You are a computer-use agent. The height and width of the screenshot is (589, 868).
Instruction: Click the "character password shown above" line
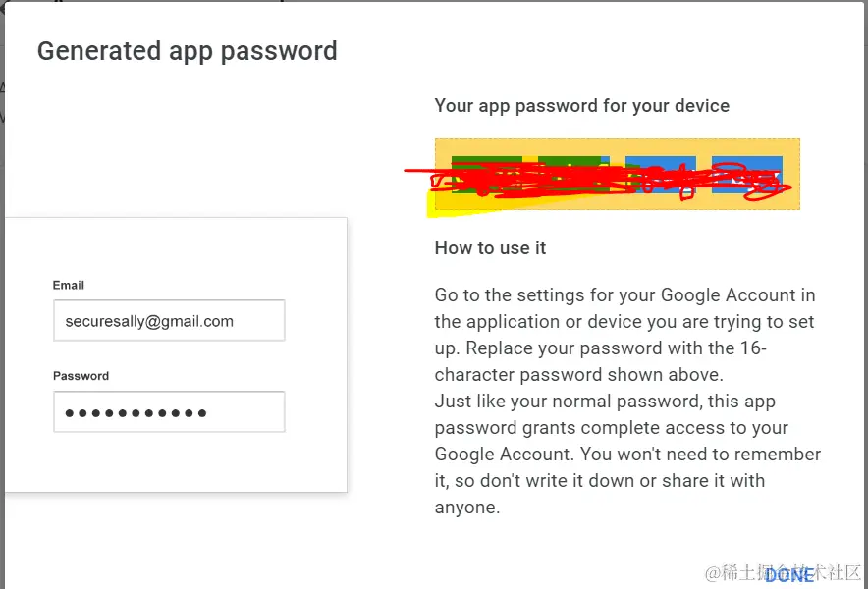[578, 375]
